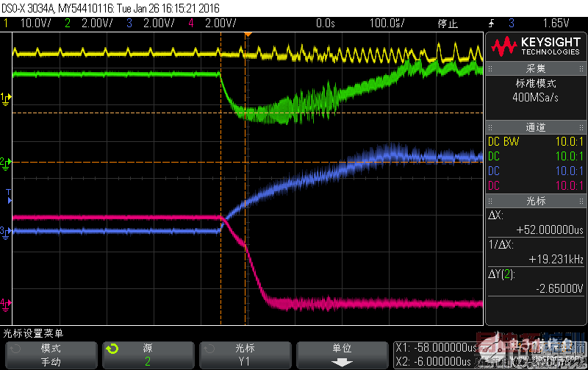
Task: Click channel 3 blue ground marker
Action: click(x=6, y=232)
